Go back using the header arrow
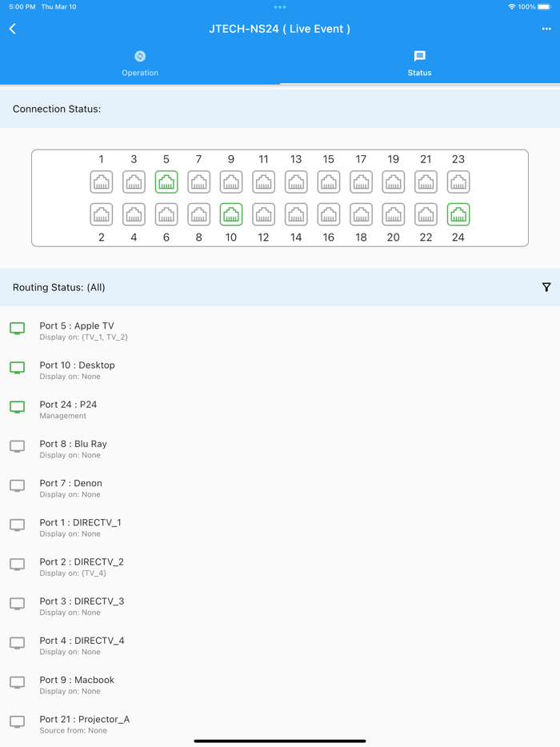This screenshot has height=747, width=560. (13, 29)
